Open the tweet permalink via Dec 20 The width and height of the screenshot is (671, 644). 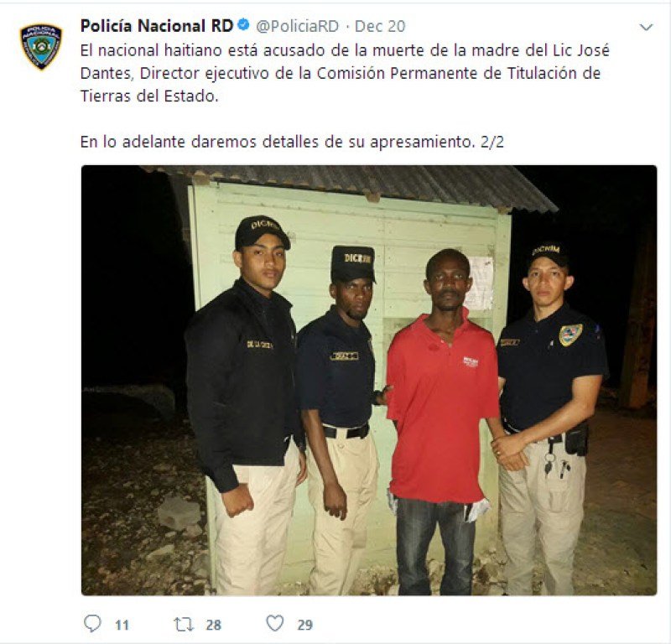(380, 26)
